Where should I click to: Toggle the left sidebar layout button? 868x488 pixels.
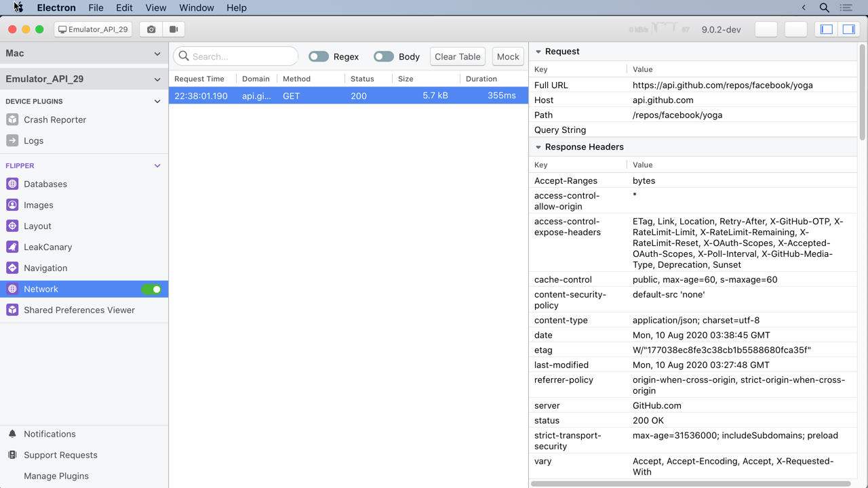[x=827, y=29]
